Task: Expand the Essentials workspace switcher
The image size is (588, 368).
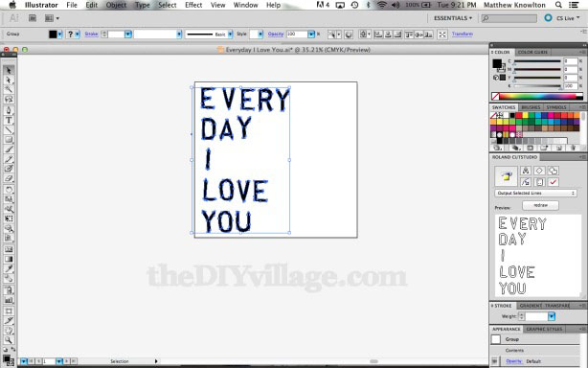Action: (453, 18)
